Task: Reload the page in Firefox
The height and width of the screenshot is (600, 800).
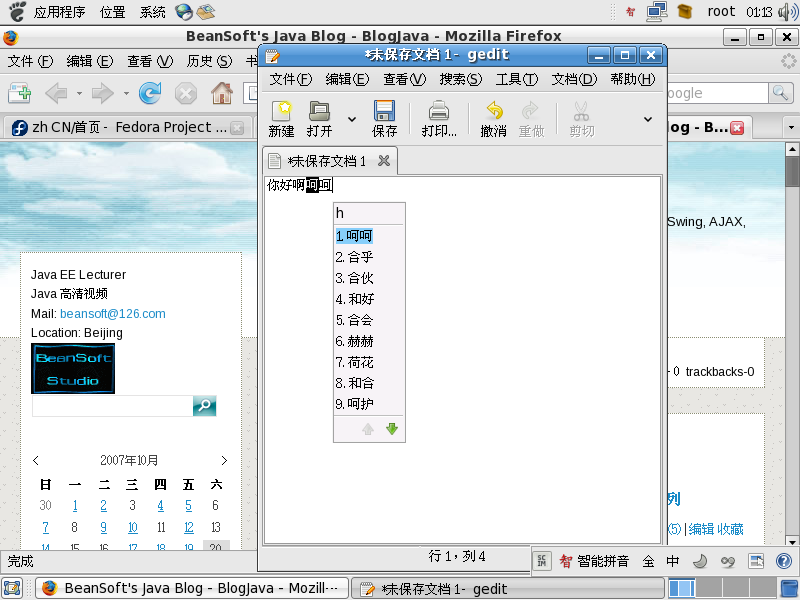Action: (x=150, y=93)
